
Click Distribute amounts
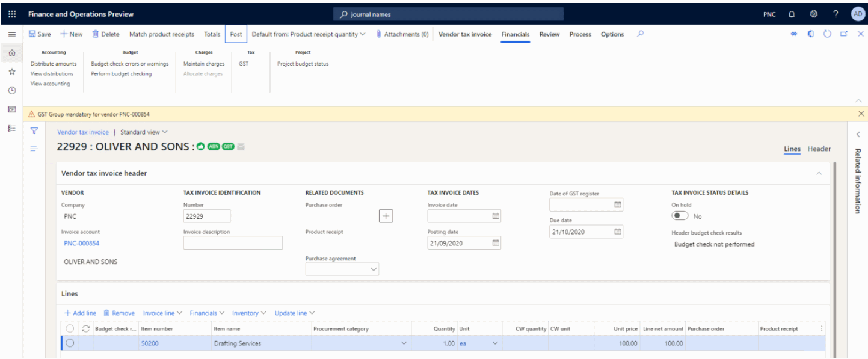coord(54,64)
